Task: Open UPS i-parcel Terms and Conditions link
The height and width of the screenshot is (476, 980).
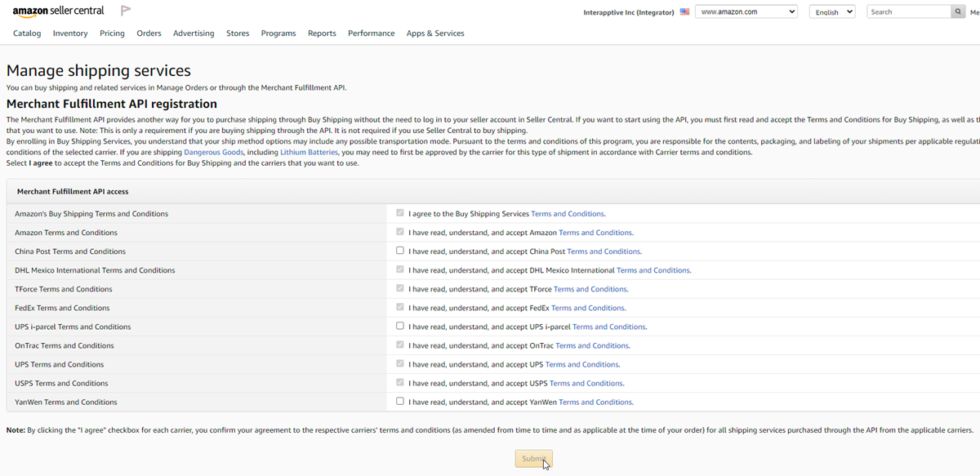Action: click(609, 327)
